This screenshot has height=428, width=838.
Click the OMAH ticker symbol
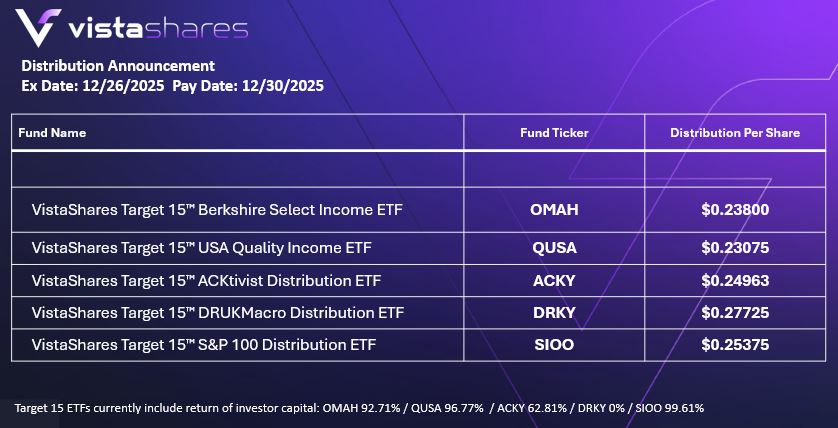pos(555,210)
